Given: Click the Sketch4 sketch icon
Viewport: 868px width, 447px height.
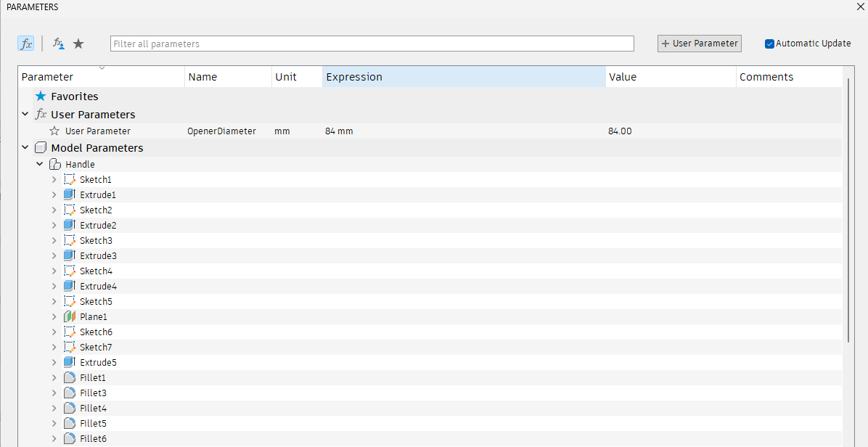Looking at the screenshot, I should click(x=69, y=271).
